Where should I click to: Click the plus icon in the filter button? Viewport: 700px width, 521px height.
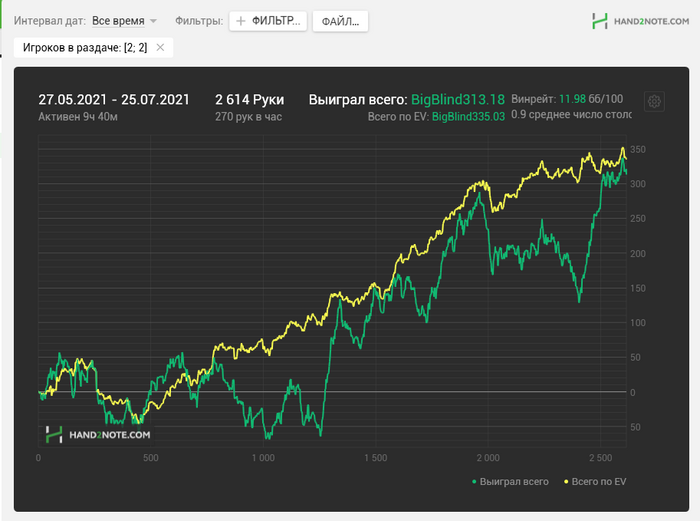click(241, 21)
